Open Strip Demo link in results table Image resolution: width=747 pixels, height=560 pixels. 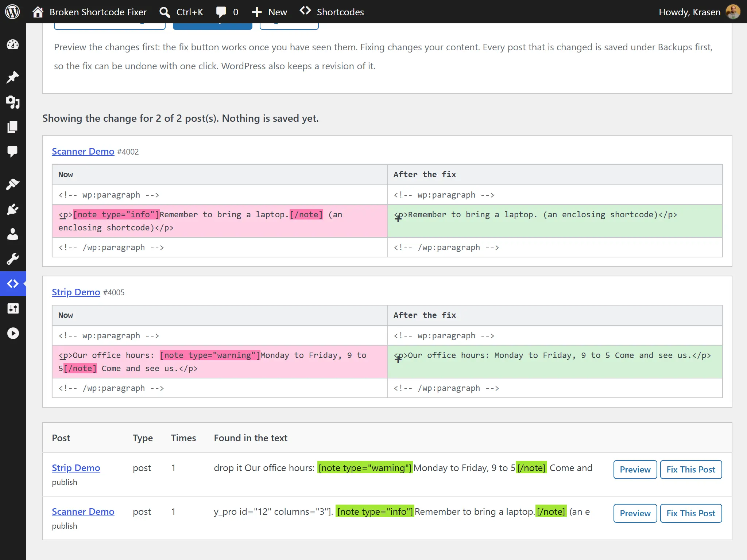(x=76, y=468)
